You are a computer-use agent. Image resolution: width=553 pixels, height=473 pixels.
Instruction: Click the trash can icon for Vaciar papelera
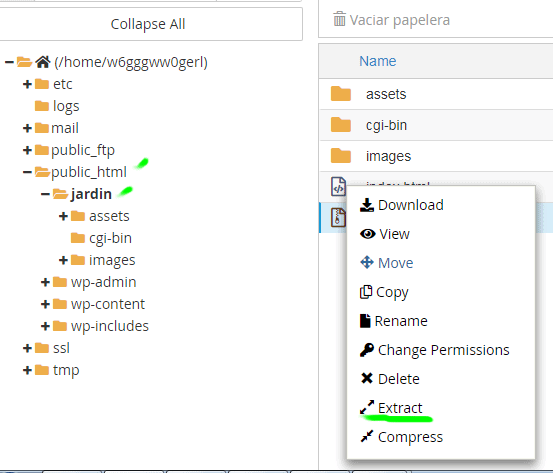pyautogui.click(x=339, y=19)
